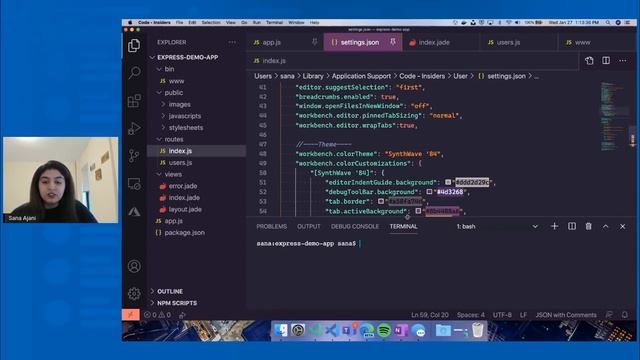Open the Accounts menu icon

point(134,266)
